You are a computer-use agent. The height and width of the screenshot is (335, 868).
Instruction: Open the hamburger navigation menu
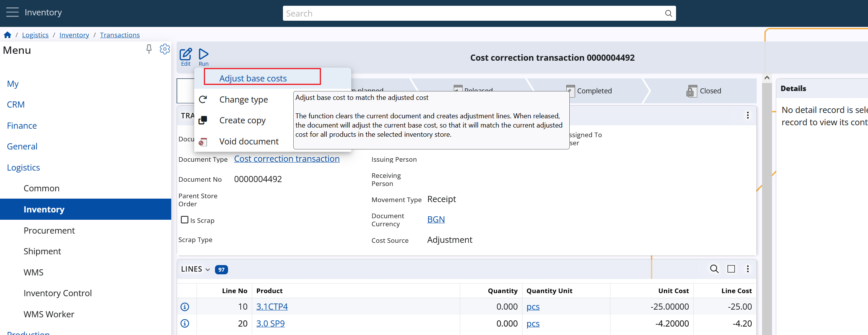(12, 12)
